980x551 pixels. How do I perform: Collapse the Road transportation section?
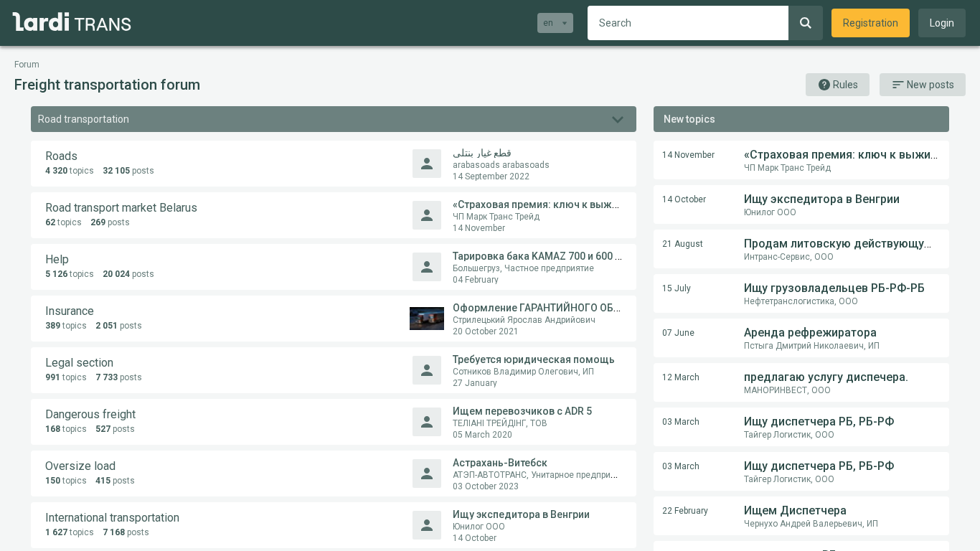click(617, 119)
